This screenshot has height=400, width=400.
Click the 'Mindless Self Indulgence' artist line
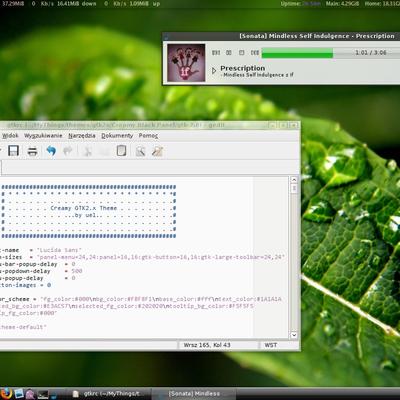(x=257, y=75)
